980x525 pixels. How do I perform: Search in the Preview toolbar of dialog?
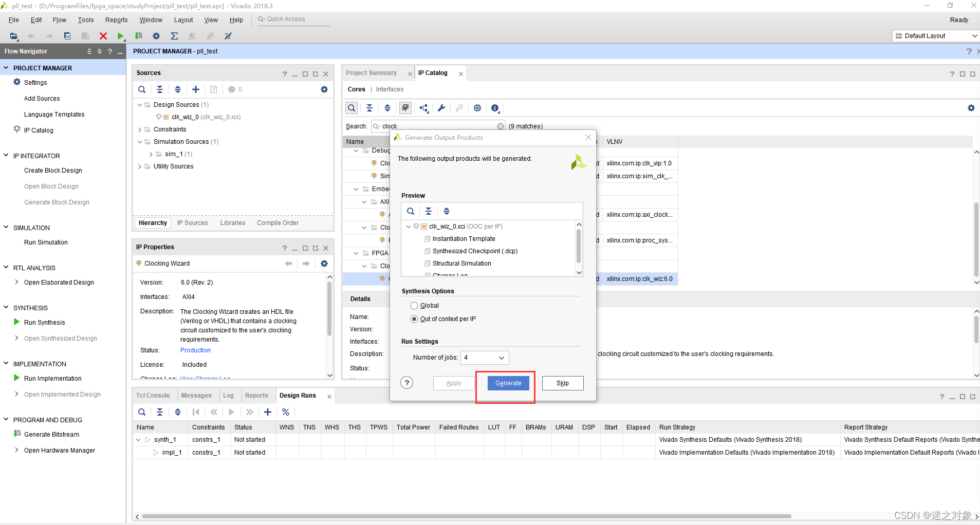point(411,211)
